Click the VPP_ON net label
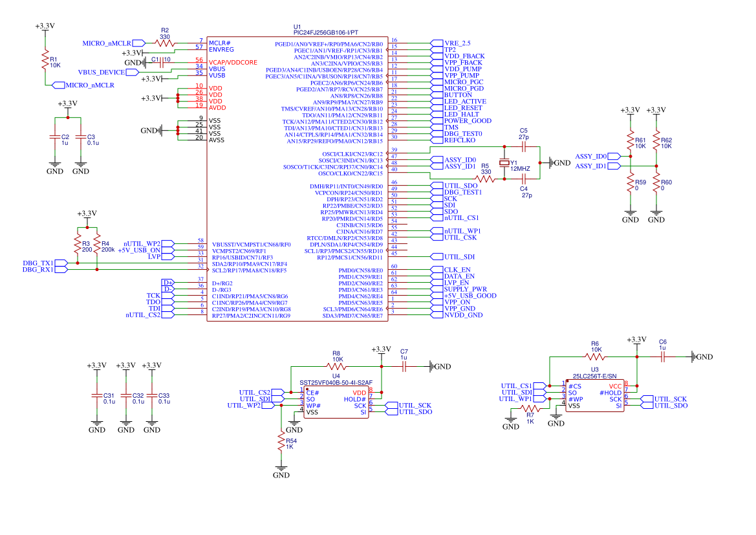Screen dimensions: 756x535 click(x=451, y=302)
